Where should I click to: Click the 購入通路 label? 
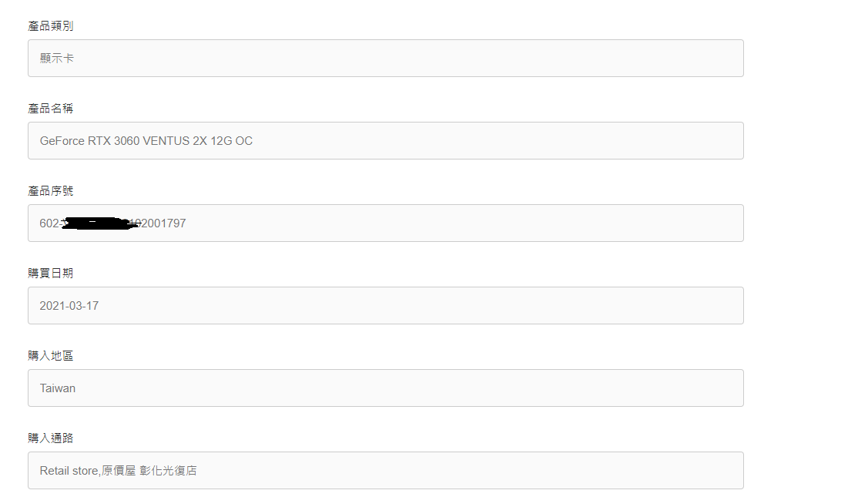(50, 438)
